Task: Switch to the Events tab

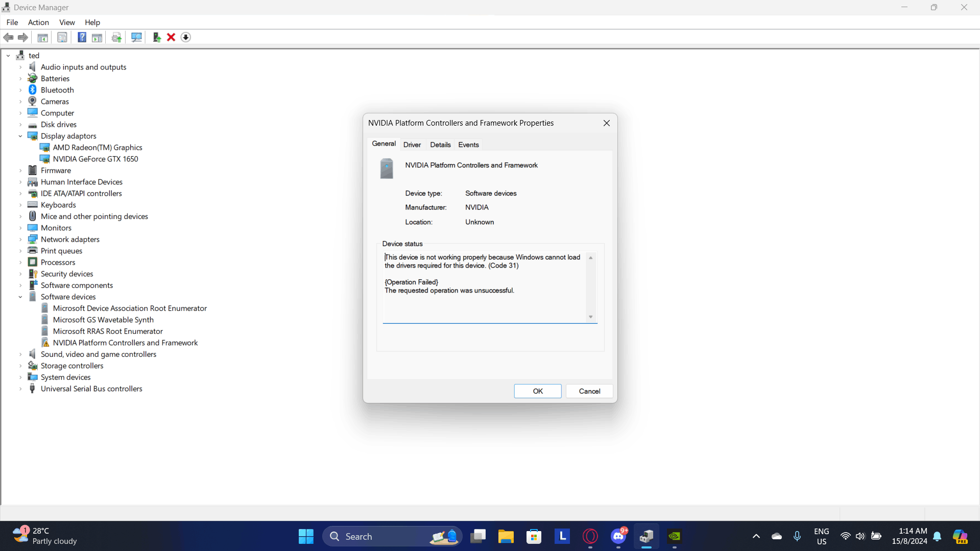Action: click(468, 145)
